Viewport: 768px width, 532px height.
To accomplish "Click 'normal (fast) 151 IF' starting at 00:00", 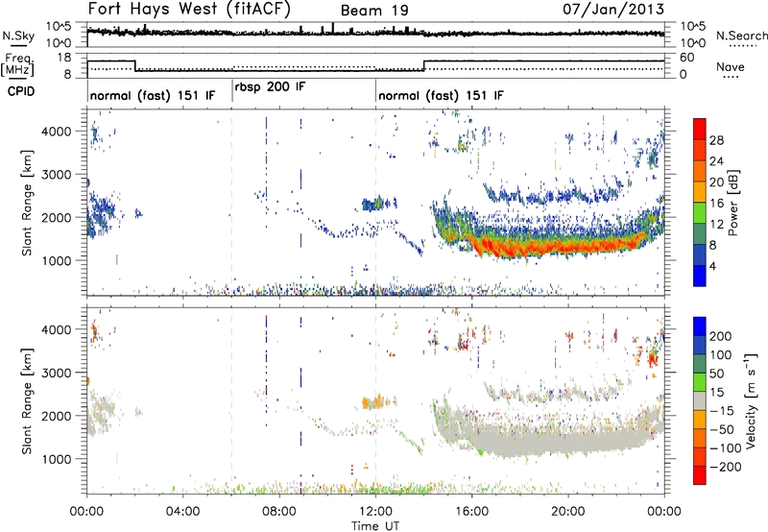I will pos(153,95).
